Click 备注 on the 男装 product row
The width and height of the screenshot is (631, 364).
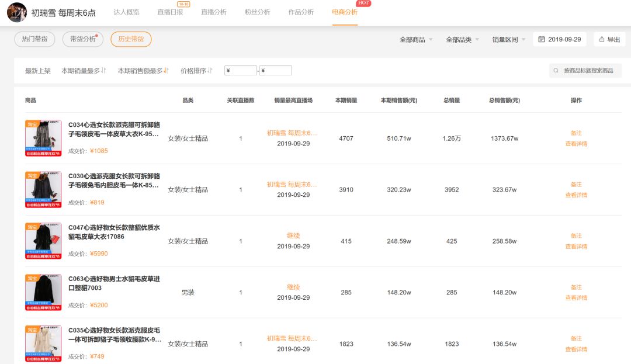coord(576,286)
